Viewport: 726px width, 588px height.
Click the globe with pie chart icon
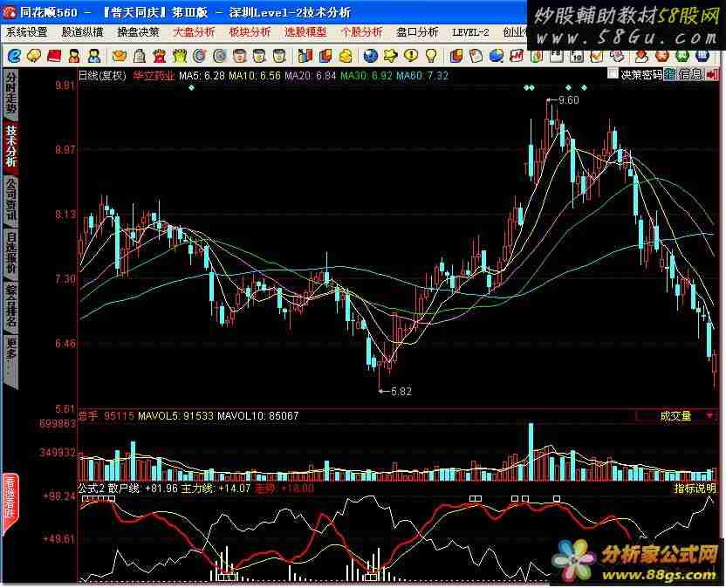pyautogui.click(x=496, y=57)
